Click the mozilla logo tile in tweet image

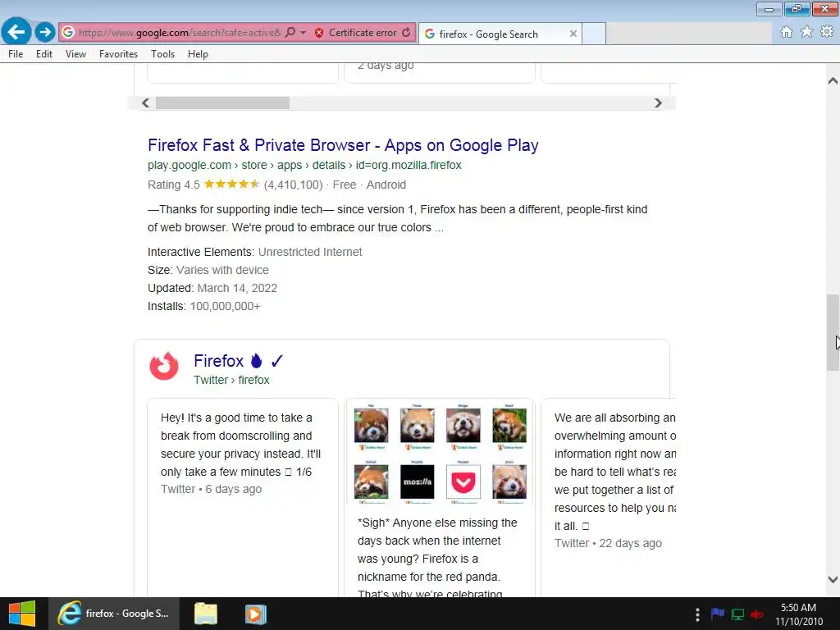click(x=418, y=482)
